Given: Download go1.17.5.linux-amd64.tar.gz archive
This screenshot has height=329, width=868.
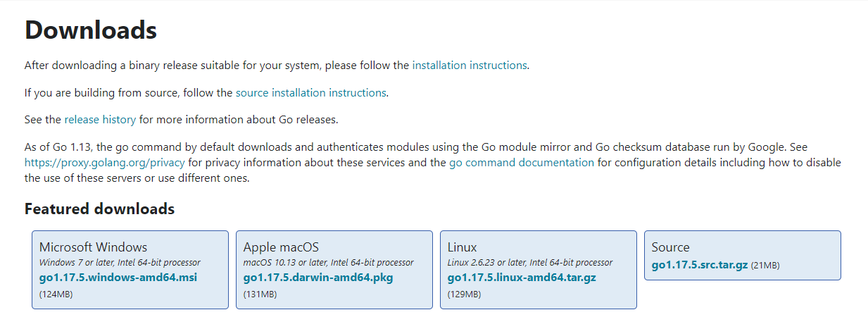Looking at the screenshot, I should (x=522, y=278).
